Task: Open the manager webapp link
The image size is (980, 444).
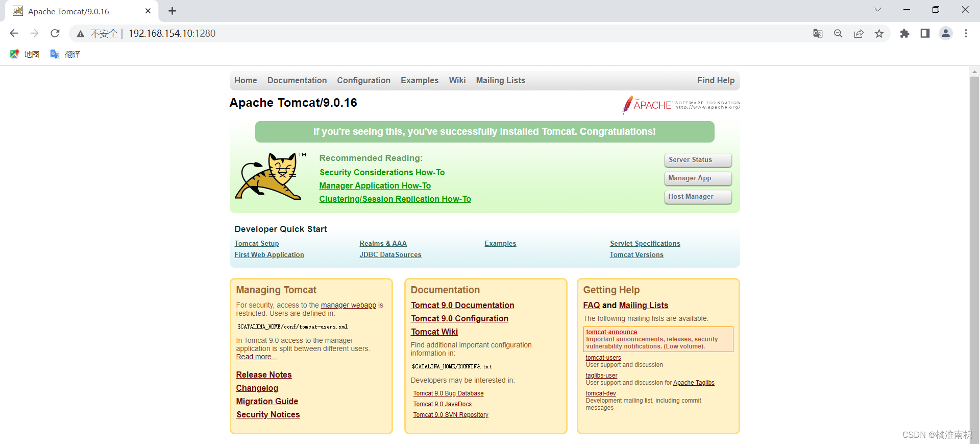Action: pyautogui.click(x=348, y=305)
